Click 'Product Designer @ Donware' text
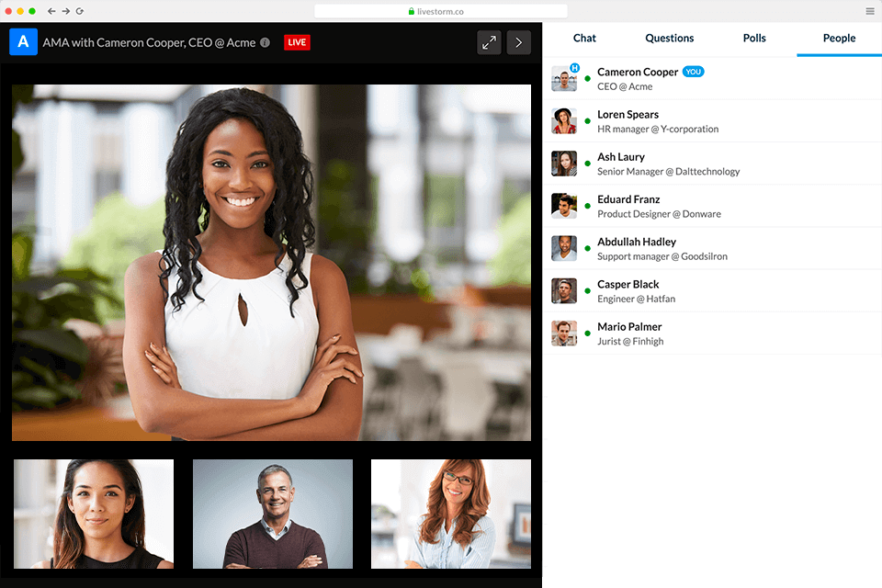The image size is (882, 588). (x=659, y=214)
